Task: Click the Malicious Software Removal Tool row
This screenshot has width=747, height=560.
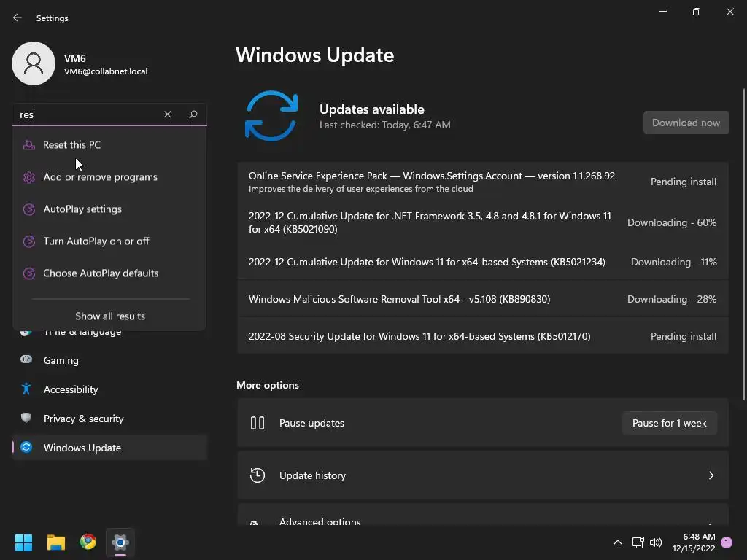Action: click(483, 299)
